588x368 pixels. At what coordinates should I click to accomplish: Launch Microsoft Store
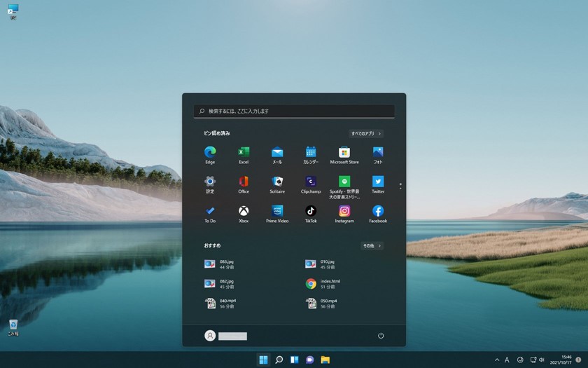[344, 155]
